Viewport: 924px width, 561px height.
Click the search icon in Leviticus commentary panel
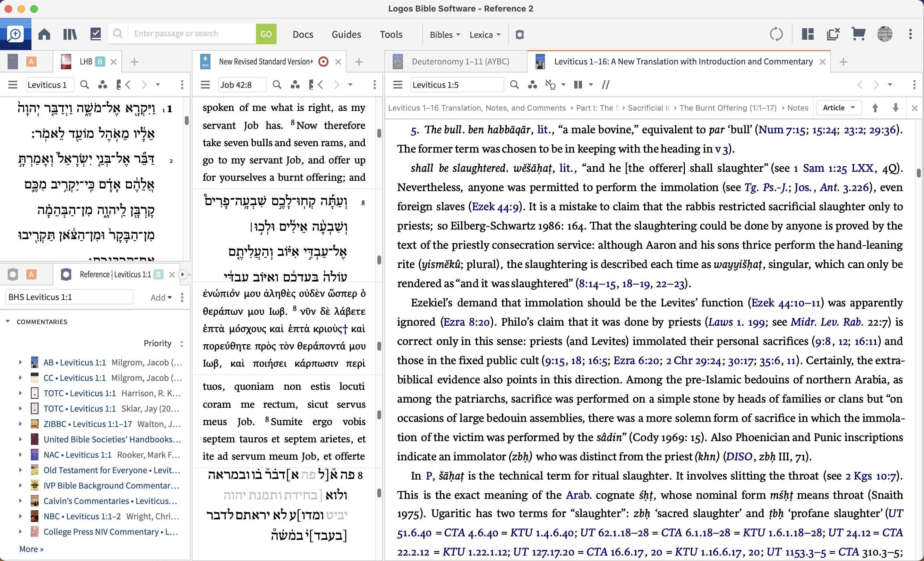[x=515, y=85]
